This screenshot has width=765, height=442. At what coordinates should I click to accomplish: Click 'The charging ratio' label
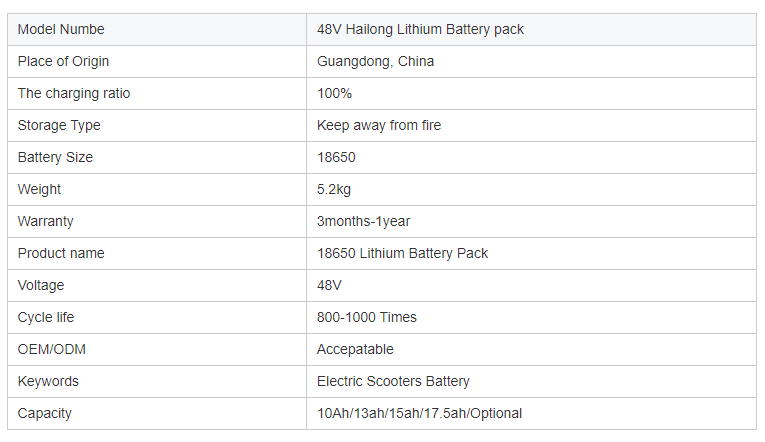click(x=74, y=93)
